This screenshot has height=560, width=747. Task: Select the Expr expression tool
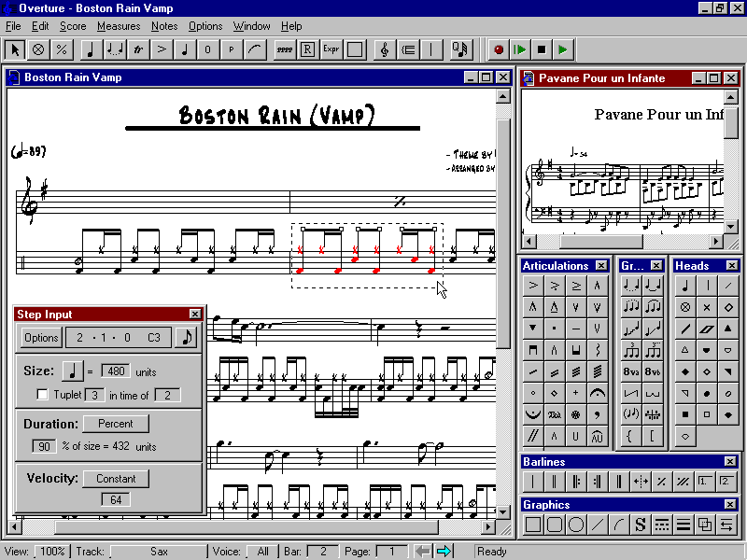[x=332, y=49]
